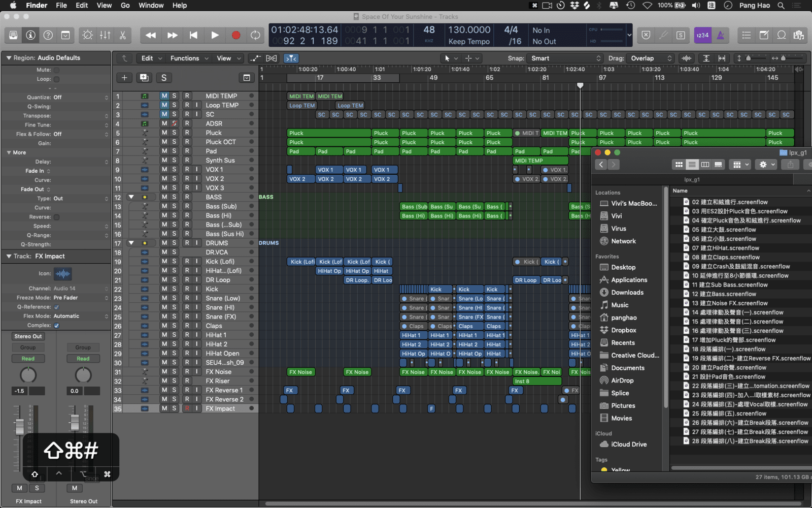Open the Mixer faders icon
The width and height of the screenshot is (812, 508).
coord(105,35)
